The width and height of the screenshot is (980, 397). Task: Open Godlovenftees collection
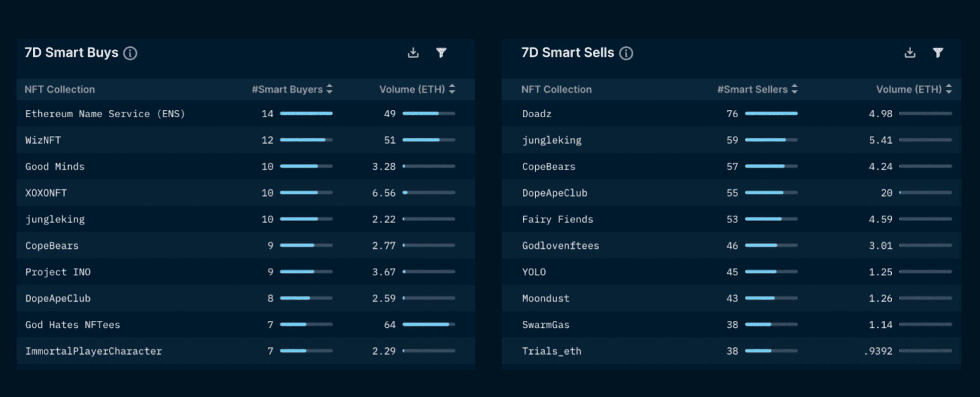(x=560, y=245)
